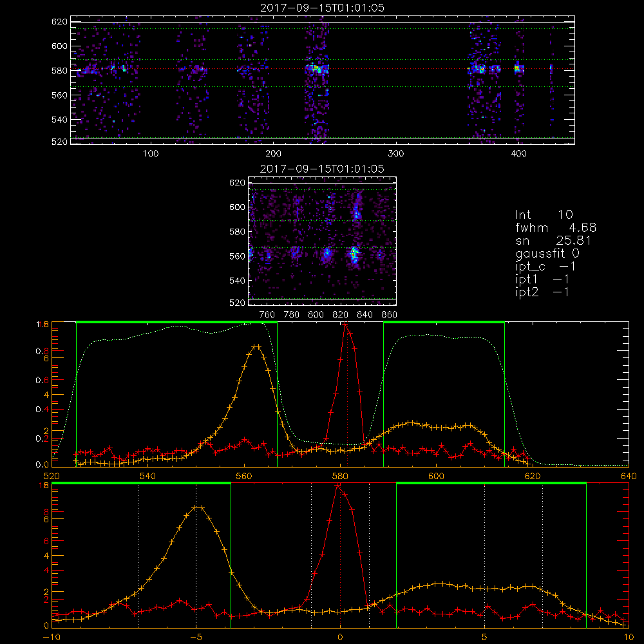Click the 'gaussfit 0' readout line

[x=547, y=254]
